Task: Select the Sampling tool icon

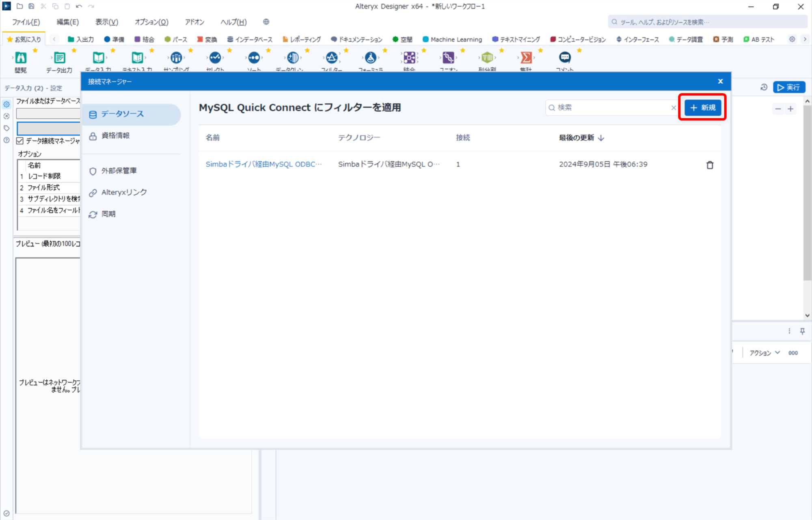Action: click(176, 58)
